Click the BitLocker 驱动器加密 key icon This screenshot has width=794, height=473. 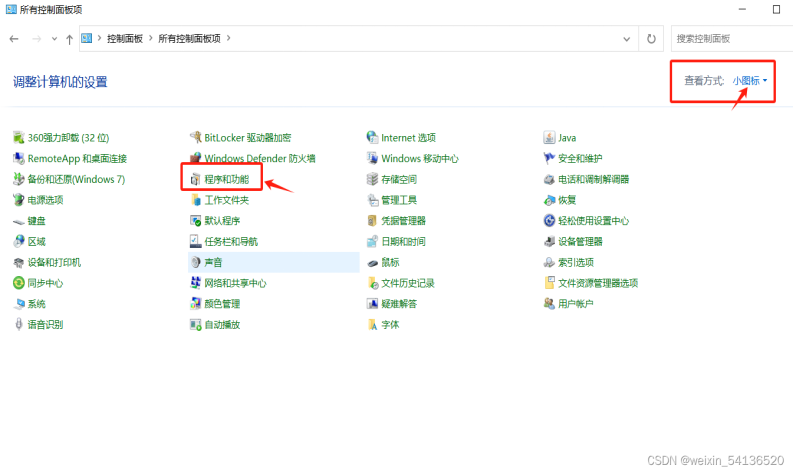[x=195, y=137]
